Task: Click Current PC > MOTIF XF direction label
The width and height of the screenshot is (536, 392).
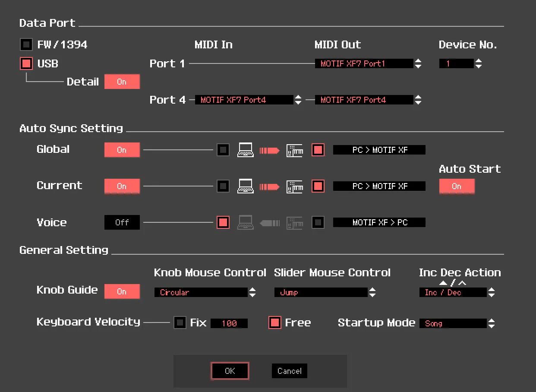Action: point(379,186)
